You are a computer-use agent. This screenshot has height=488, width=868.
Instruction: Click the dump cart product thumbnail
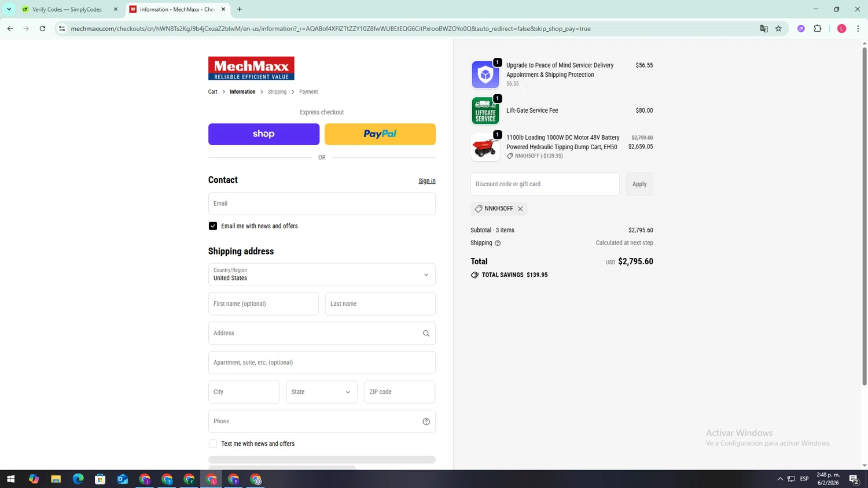pos(486,147)
